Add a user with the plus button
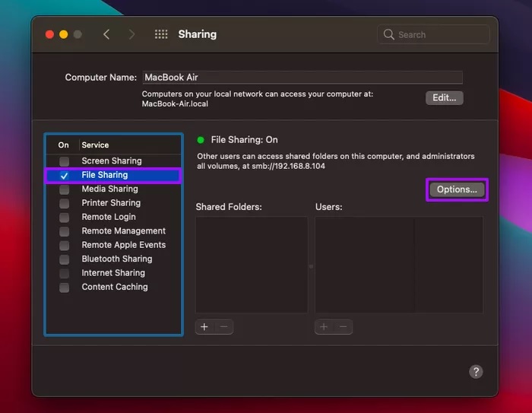532x413 pixels. [324, 327]
